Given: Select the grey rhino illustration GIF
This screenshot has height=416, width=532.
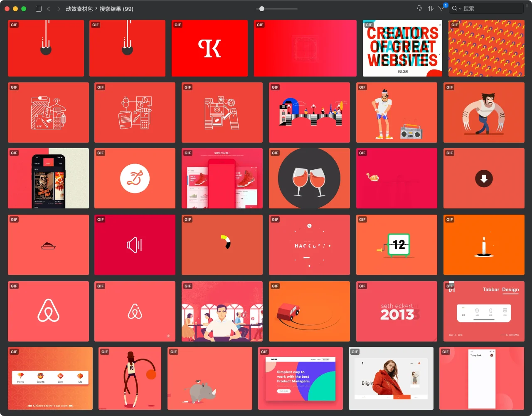Looking at the screenshot, I should click(x=210, y=379).
